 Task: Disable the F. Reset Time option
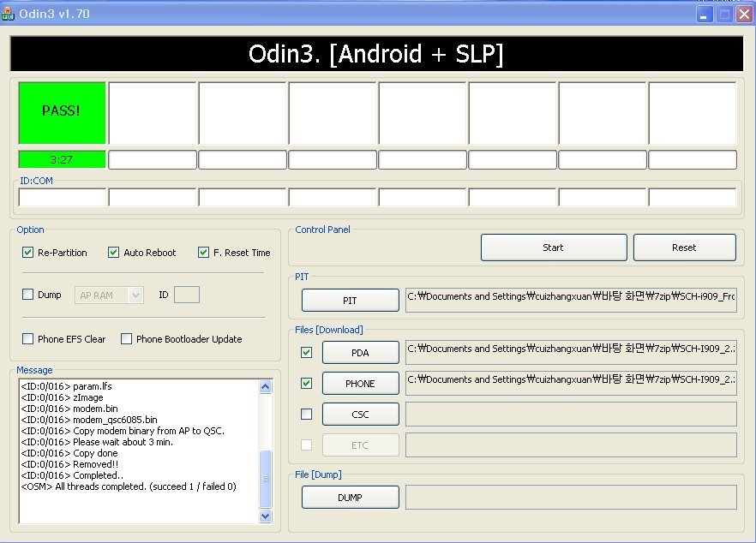203,253
